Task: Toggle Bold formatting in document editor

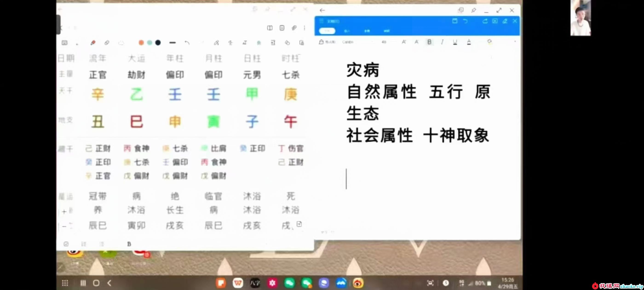Action: (429, 42)
